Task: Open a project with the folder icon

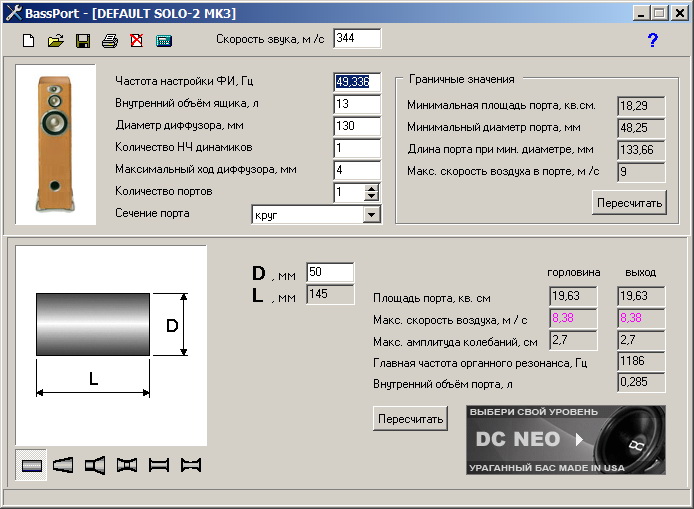Action: pos(56,41)
